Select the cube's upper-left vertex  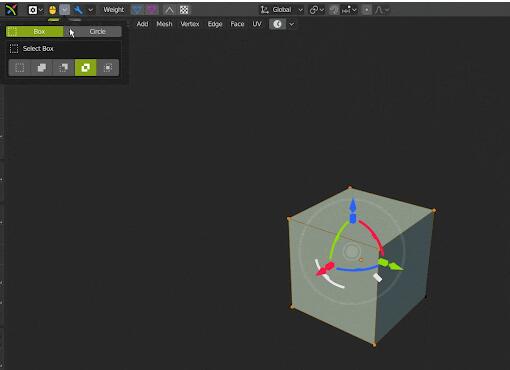click(289, 219)
